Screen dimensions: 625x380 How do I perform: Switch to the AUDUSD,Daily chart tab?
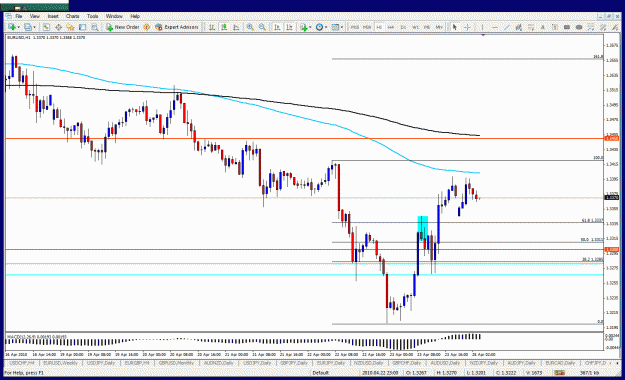click(445, 363)
